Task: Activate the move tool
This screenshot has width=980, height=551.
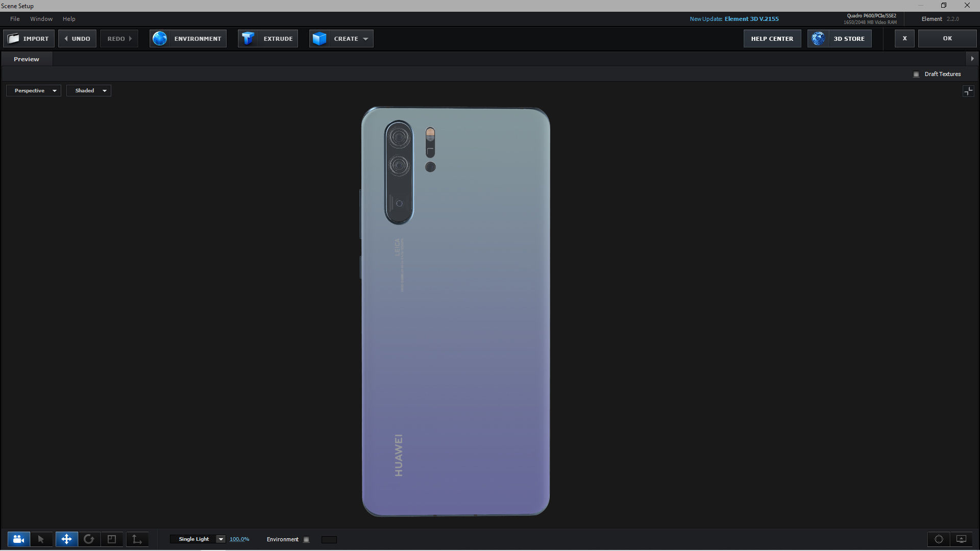Action: tap(66, 539)
